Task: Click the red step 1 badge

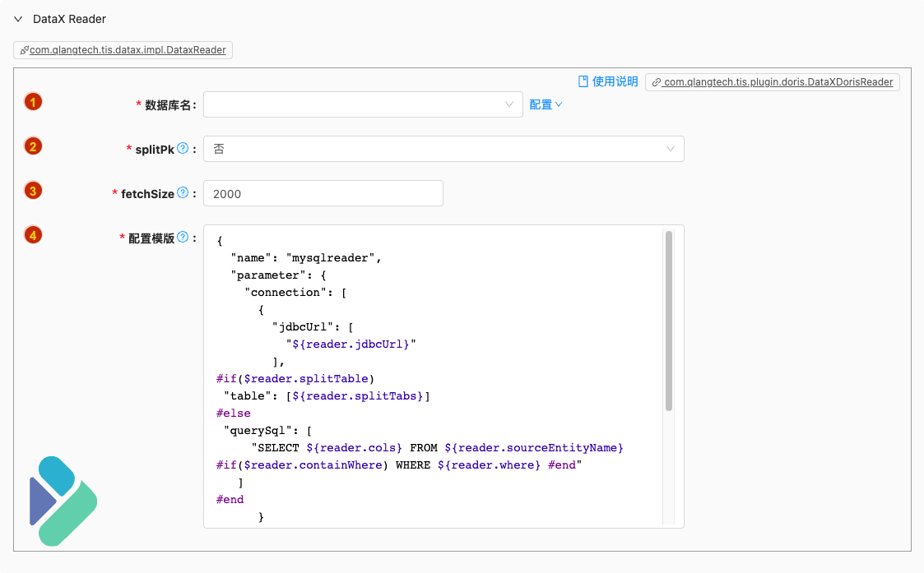Action: click(33, 103)
